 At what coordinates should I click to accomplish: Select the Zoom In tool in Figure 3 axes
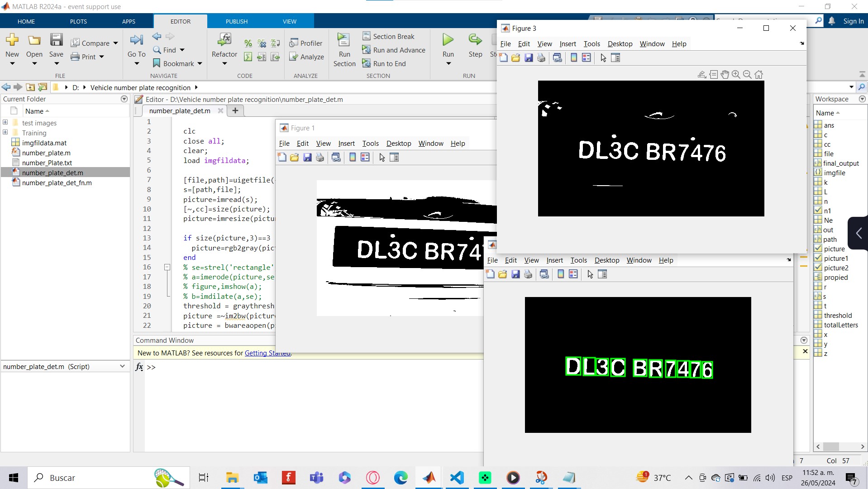coord(736,74)
